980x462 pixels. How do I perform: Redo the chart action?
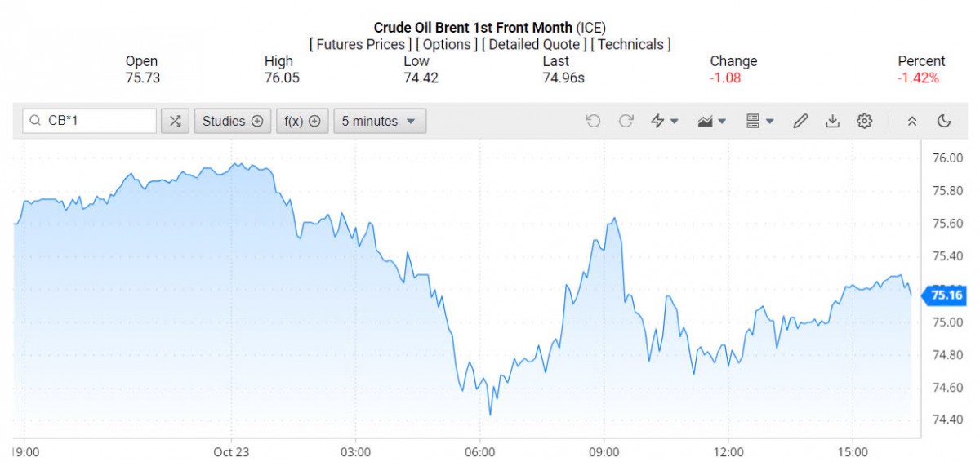tap(626, 121)
